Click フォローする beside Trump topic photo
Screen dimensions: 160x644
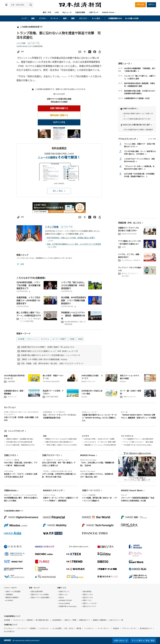click(66, 227)
